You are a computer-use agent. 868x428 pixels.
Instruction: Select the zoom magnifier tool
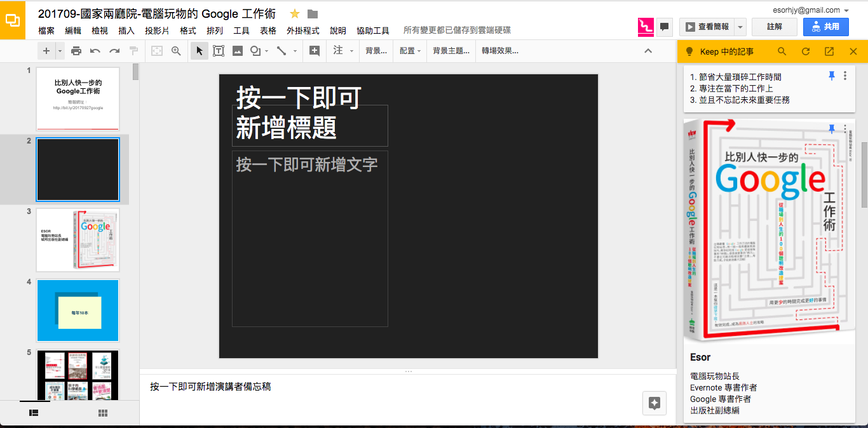[x=176, y=51]
